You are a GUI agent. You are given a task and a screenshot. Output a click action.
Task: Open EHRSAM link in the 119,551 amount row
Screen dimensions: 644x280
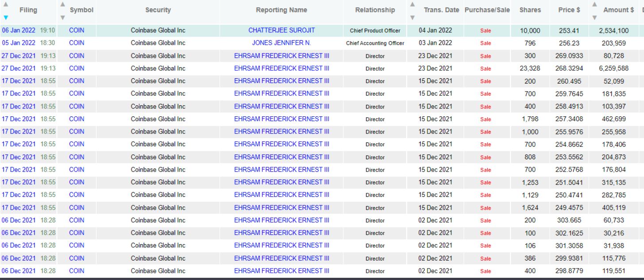282,271
